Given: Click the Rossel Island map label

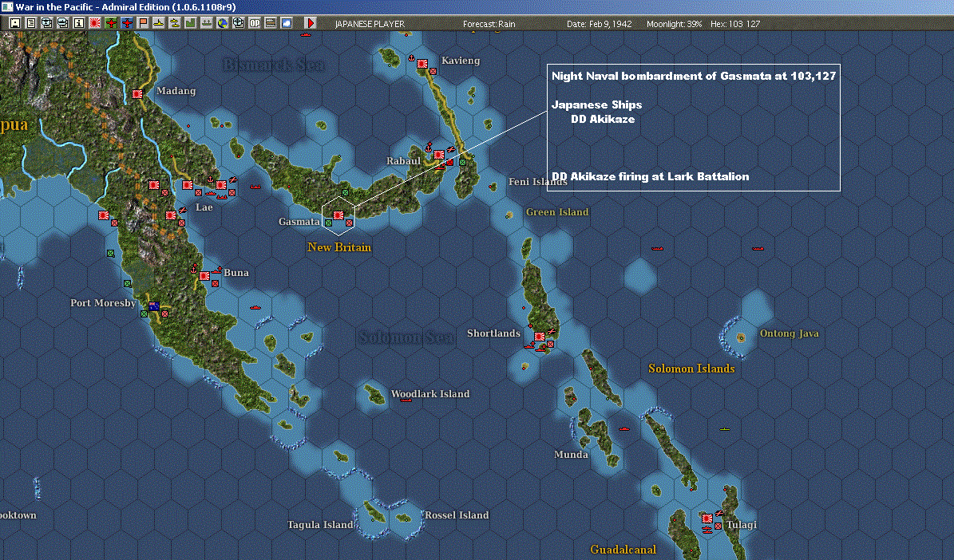Looking at the screenshot, I should click(x=457, y=515).
